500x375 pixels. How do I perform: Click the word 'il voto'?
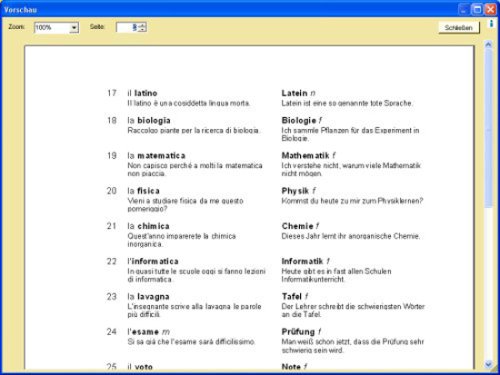[x=140, y=367]
